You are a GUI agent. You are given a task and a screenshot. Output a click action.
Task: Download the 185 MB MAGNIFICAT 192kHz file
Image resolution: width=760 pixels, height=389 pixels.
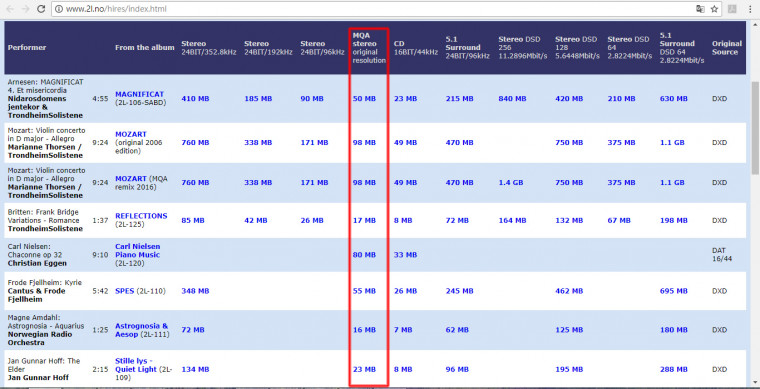pos(258,99)
